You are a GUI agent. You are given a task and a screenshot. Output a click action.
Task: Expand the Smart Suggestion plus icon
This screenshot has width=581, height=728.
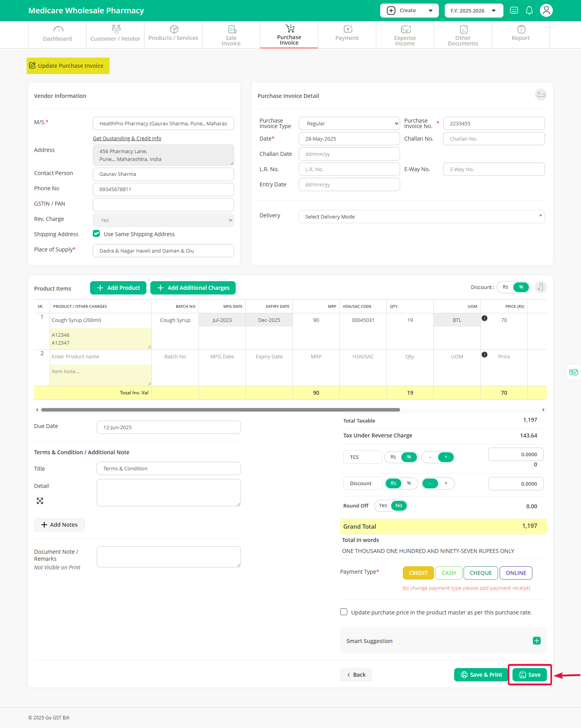(537, 641)
